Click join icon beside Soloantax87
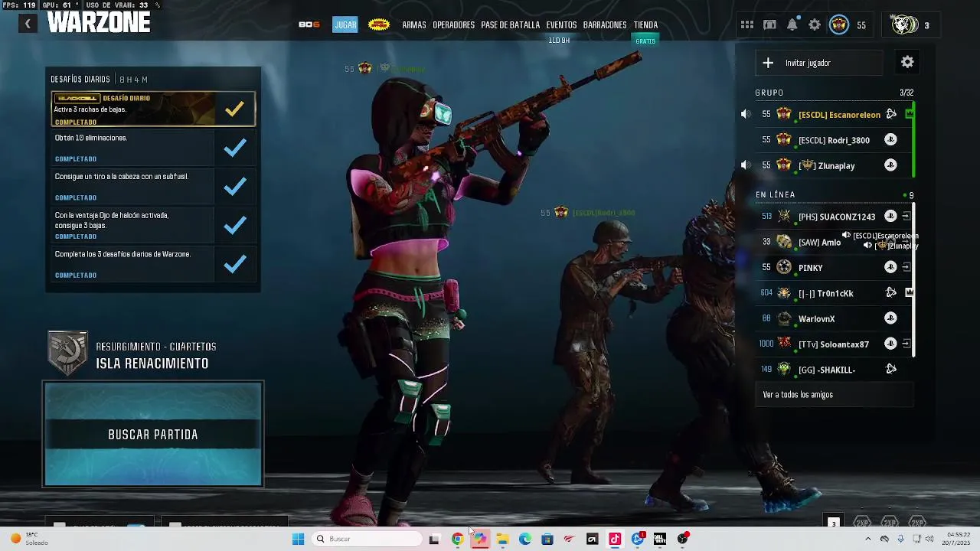 pos(906,344)
